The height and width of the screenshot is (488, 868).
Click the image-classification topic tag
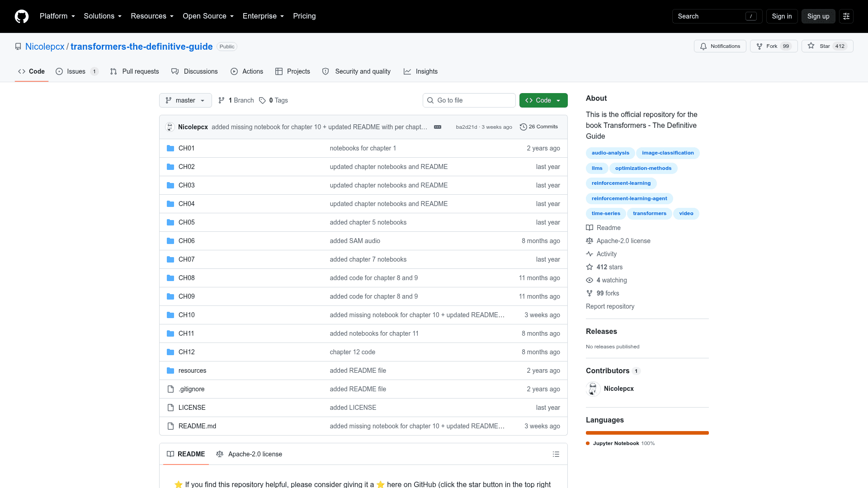[x=668, y=153]
